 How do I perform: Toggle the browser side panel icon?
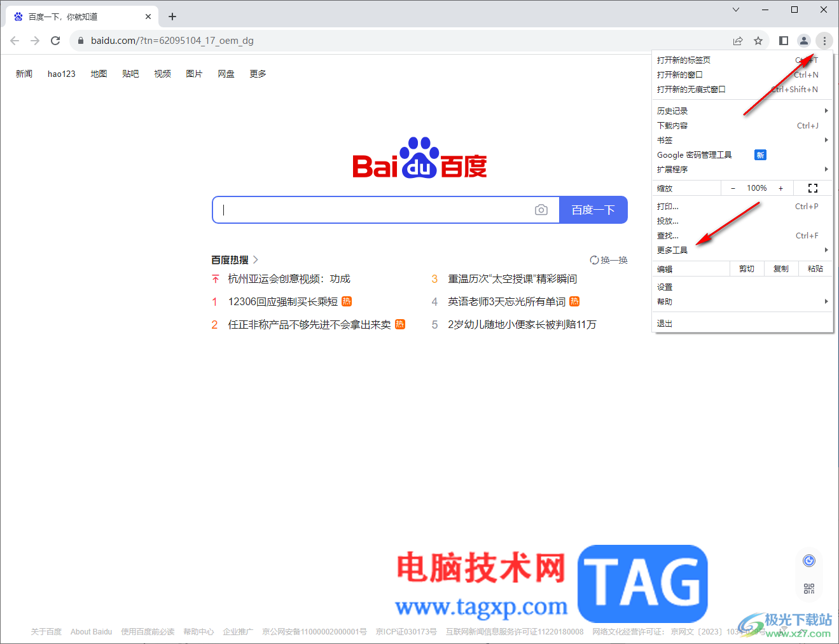pos(784,41)
